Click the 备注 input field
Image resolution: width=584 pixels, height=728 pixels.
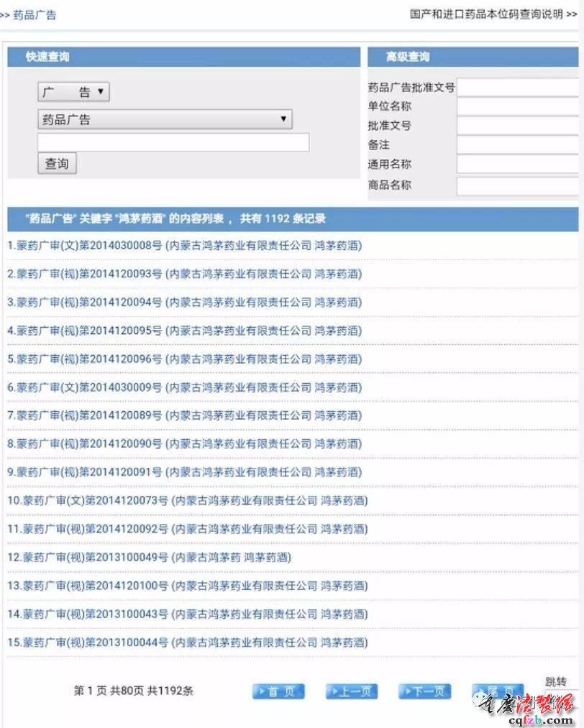[x=518, y=145]
